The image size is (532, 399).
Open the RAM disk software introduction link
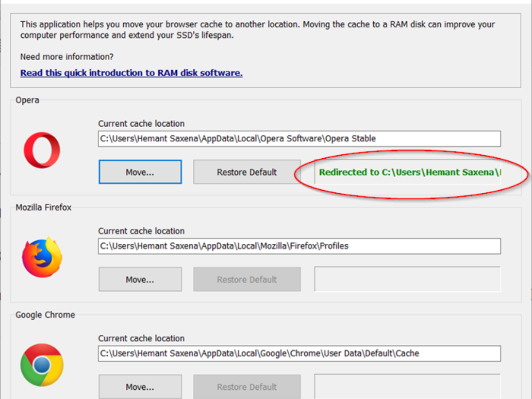tap(131, 73)
